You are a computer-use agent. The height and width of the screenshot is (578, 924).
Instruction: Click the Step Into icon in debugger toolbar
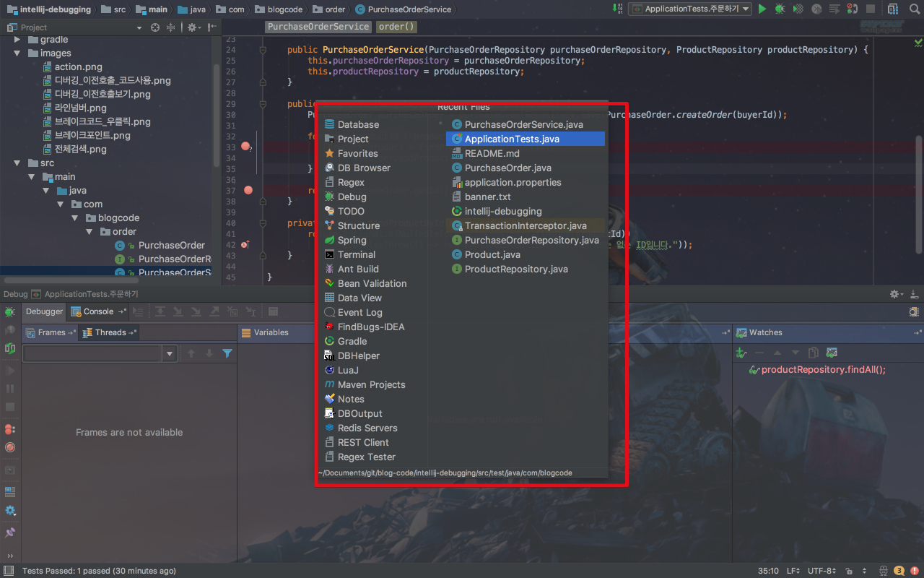coord(178,311)
